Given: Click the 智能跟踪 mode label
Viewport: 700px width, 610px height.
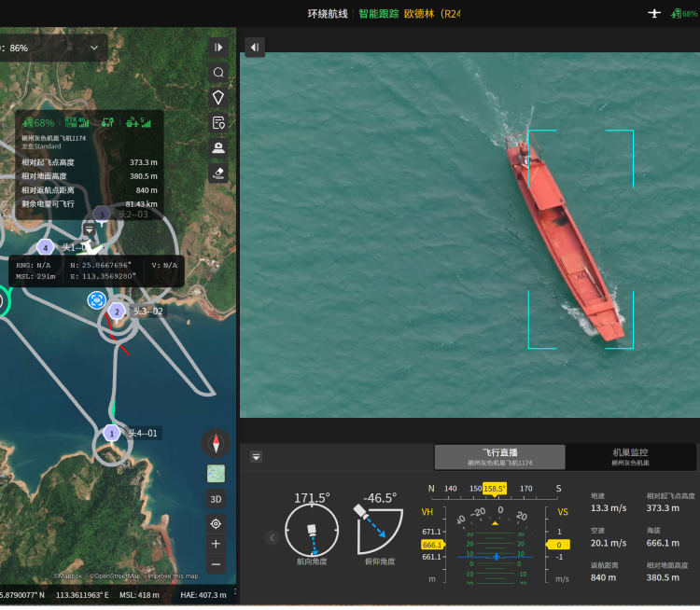Looking at the screenshot, I should click(378, 14).
